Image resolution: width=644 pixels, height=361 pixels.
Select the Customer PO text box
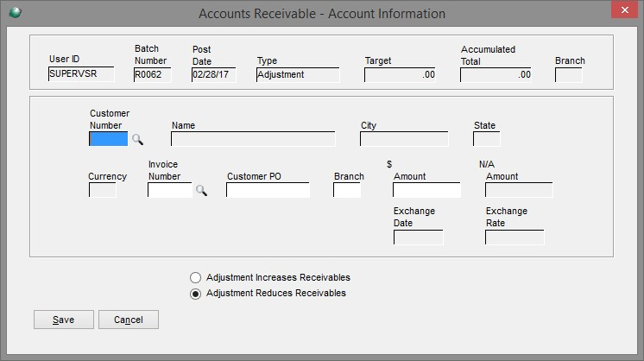pos(268,190)
